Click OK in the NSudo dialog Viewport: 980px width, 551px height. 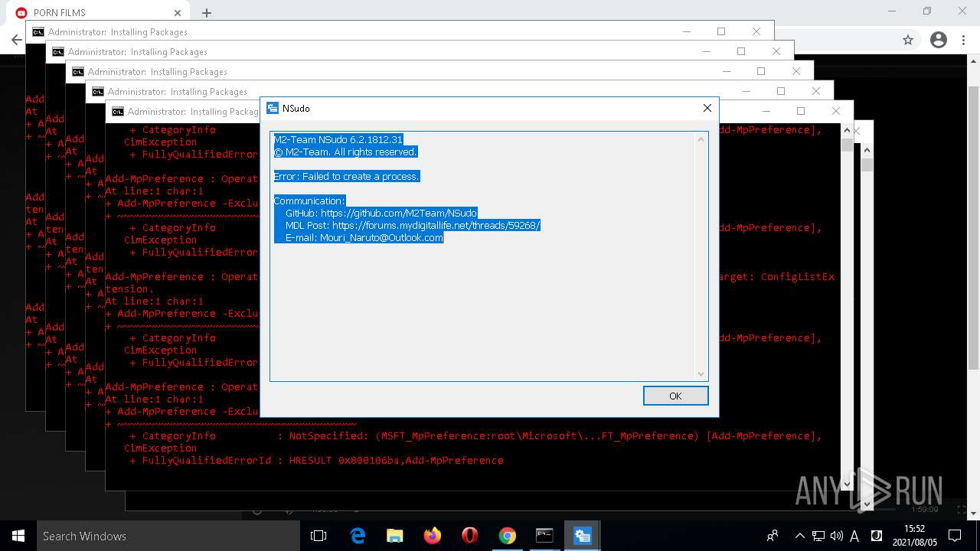[675, 396]
